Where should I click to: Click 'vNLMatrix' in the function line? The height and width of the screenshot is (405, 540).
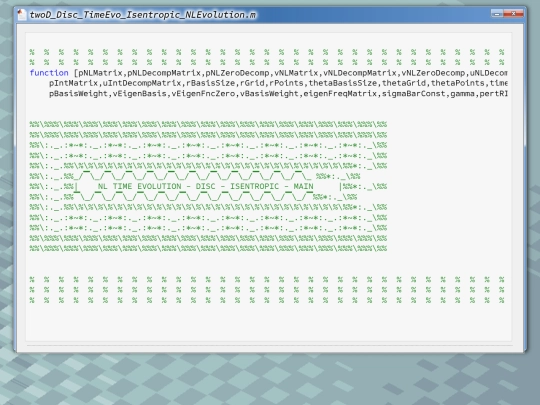(296, 73)
